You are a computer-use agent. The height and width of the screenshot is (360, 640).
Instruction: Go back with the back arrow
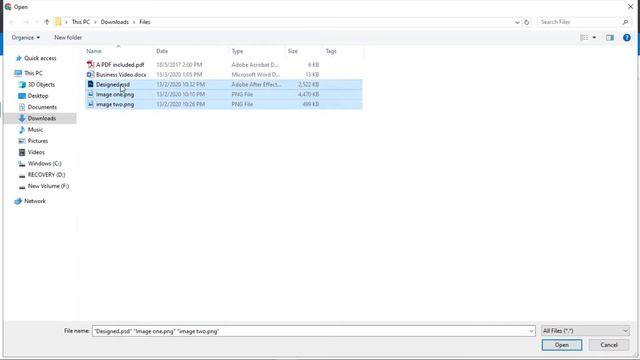coord(12,22)
